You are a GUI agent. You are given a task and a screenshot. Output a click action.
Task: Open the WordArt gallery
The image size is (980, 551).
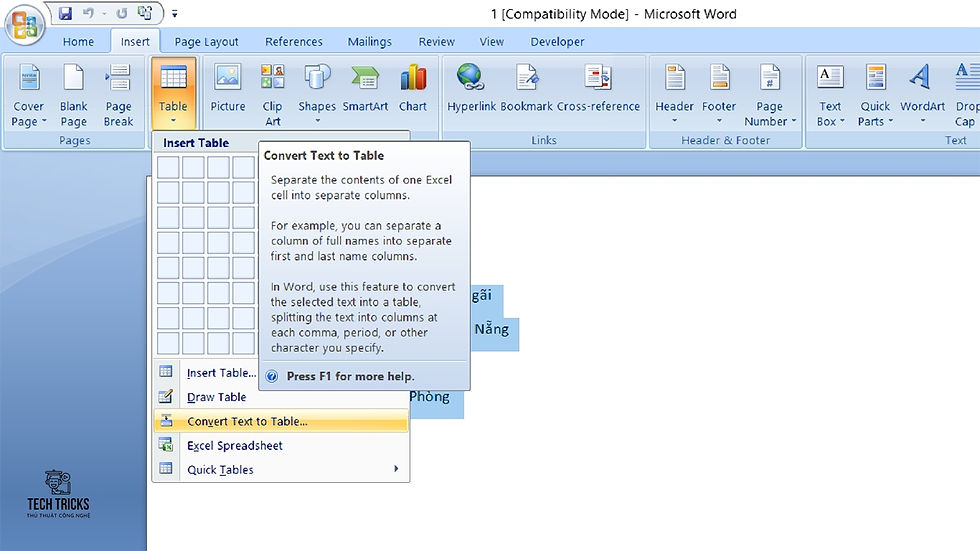point(922,94)
